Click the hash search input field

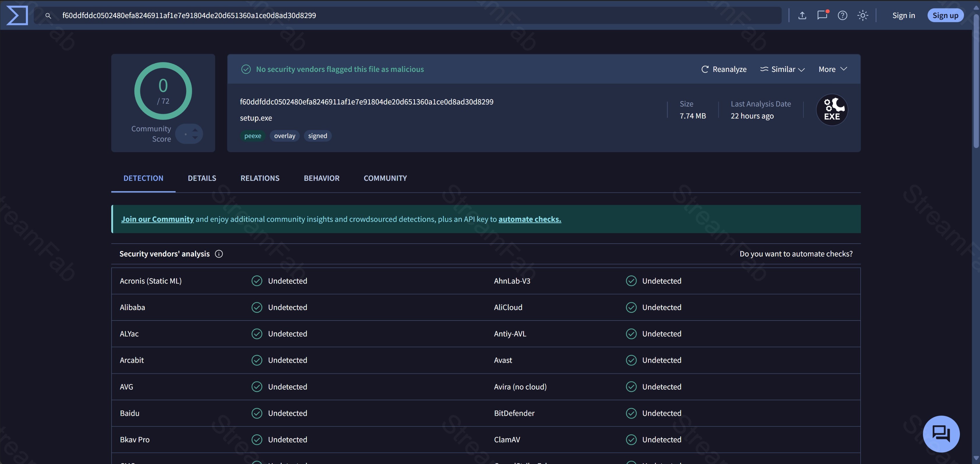pyautogui.click(x=407, y=16)
